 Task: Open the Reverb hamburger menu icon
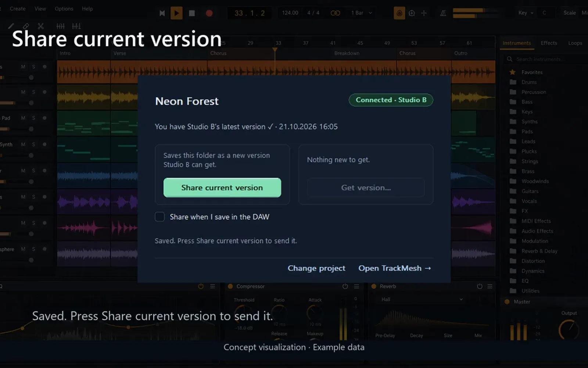pyautogui.click(x=490, y=286)
